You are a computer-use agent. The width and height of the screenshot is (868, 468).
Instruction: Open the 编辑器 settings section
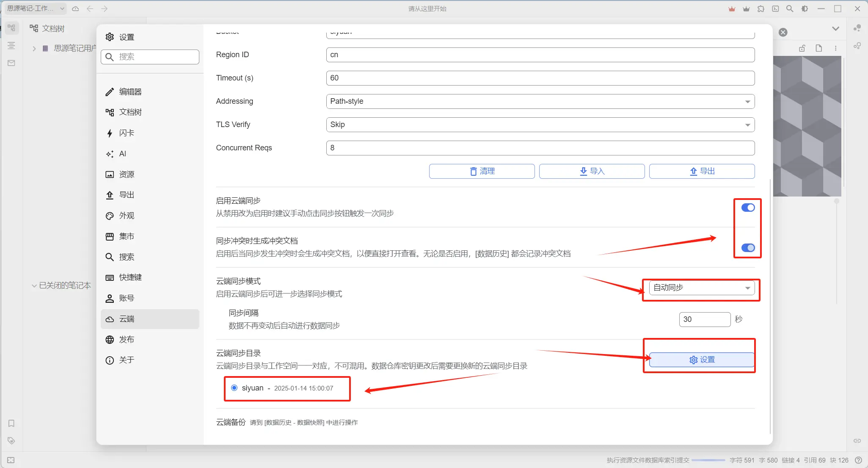click(150, 92)
